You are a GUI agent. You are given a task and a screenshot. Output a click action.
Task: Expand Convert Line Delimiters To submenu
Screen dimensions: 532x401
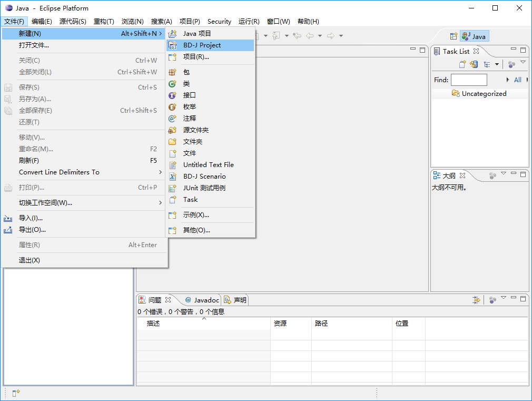[x=84, y=172]
